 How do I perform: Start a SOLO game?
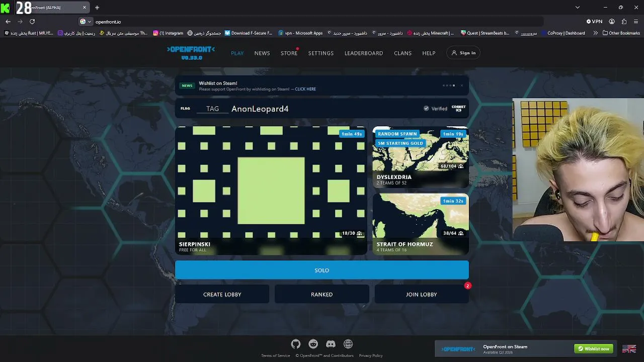(x=322, y=270)
